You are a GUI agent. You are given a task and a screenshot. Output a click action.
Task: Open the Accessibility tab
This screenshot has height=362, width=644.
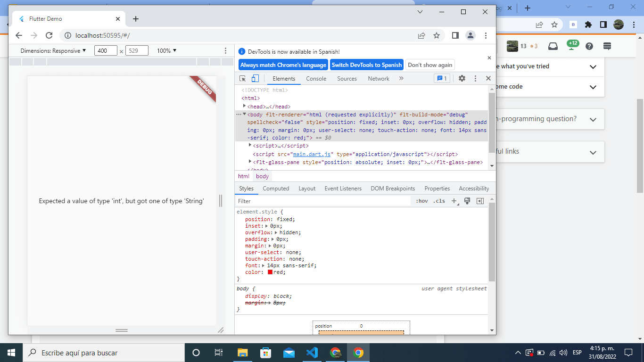tap(474, 189)
